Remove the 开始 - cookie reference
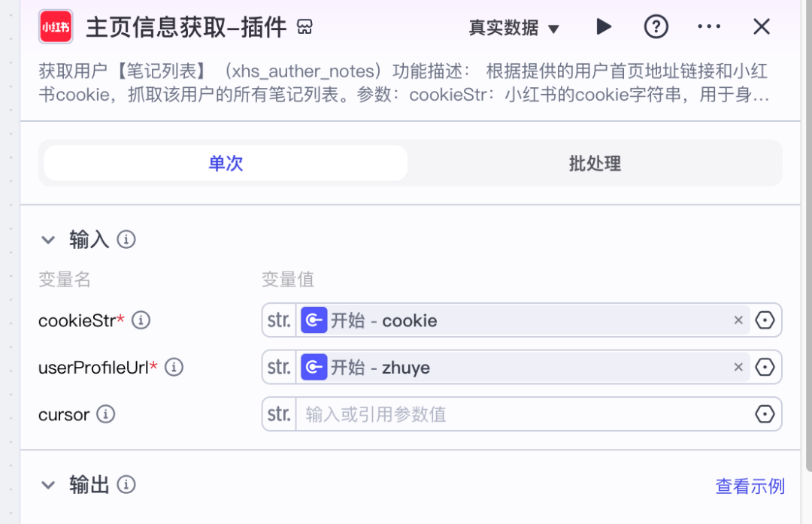Viewport: 812px width, 524px height. click(738, 320)
